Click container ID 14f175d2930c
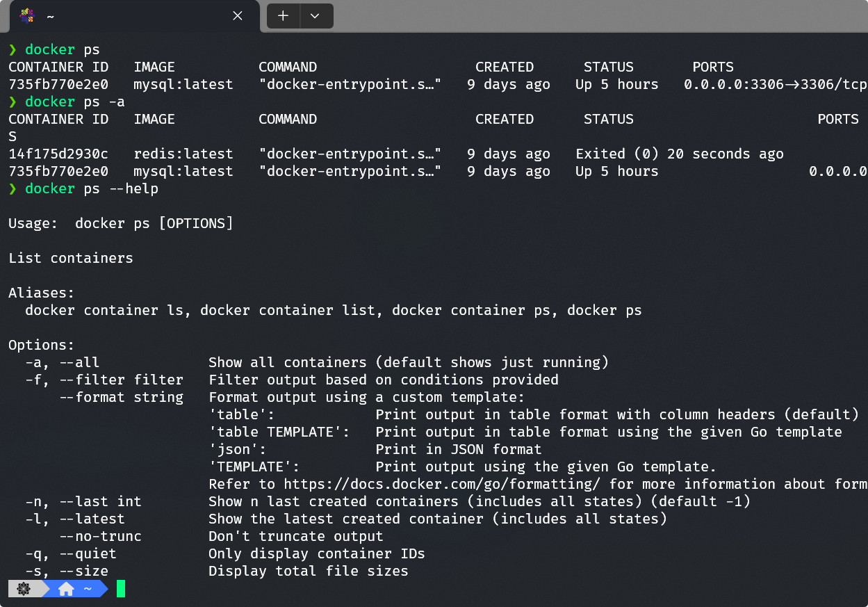The image size is (868, 607). [x=58, y=154]
